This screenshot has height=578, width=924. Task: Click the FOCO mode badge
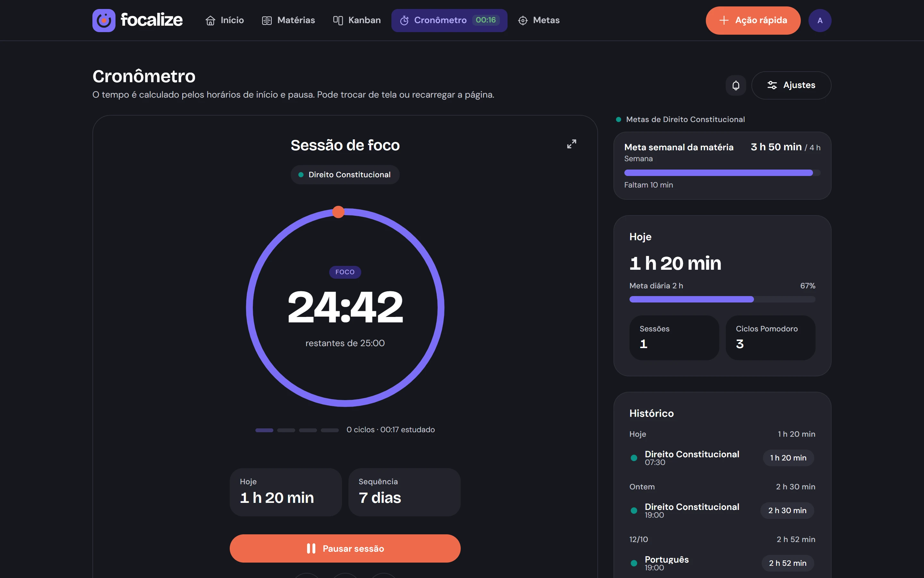tap(345, 272)
